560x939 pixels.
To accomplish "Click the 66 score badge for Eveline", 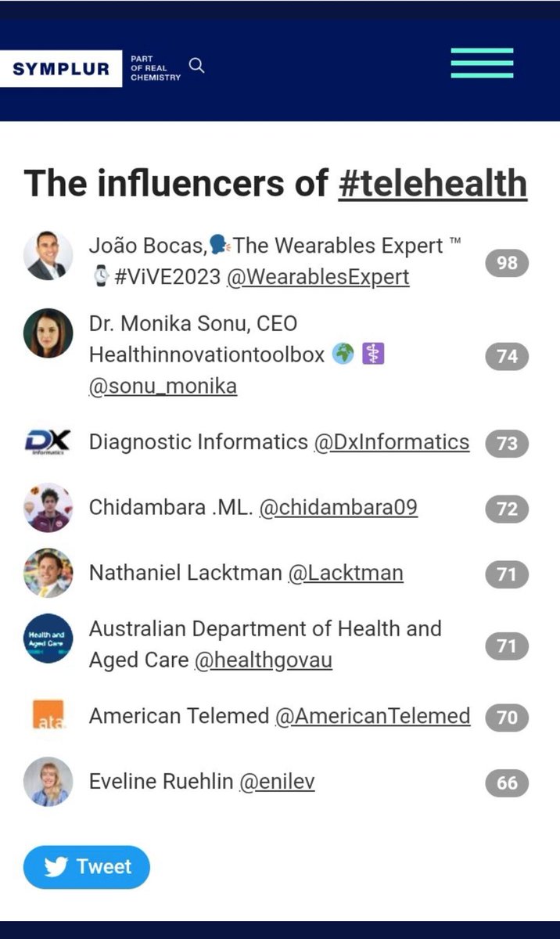I will point(507,782).
